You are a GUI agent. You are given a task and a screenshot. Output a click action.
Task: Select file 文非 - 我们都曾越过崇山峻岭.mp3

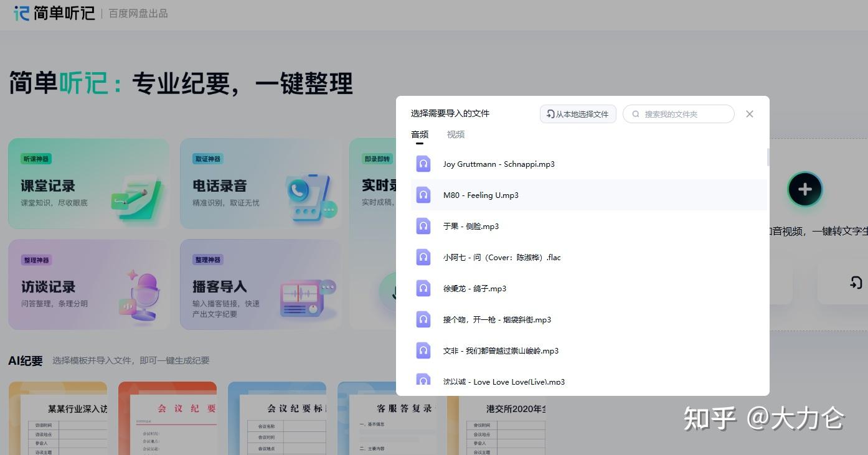tap(589, 350)
